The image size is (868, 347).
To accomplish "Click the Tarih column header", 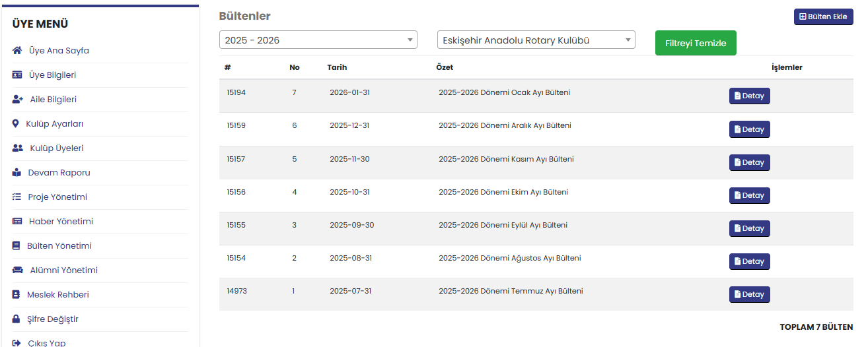I will [x=337, y=67].
